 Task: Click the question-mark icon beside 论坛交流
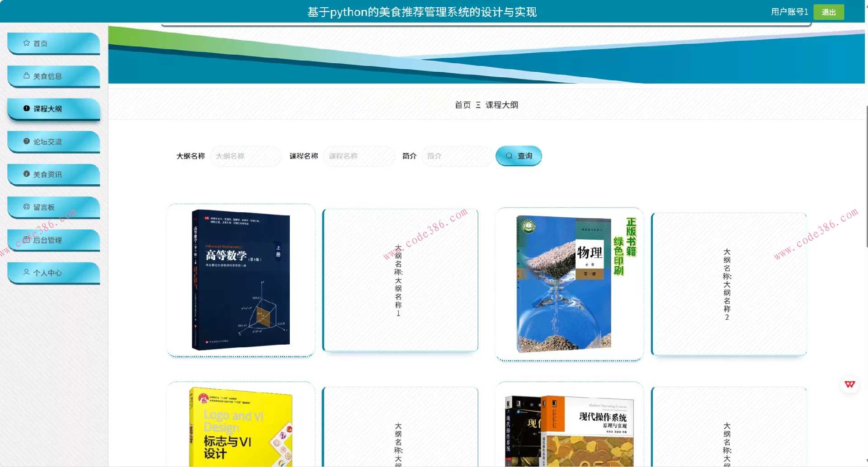(26, 141)
